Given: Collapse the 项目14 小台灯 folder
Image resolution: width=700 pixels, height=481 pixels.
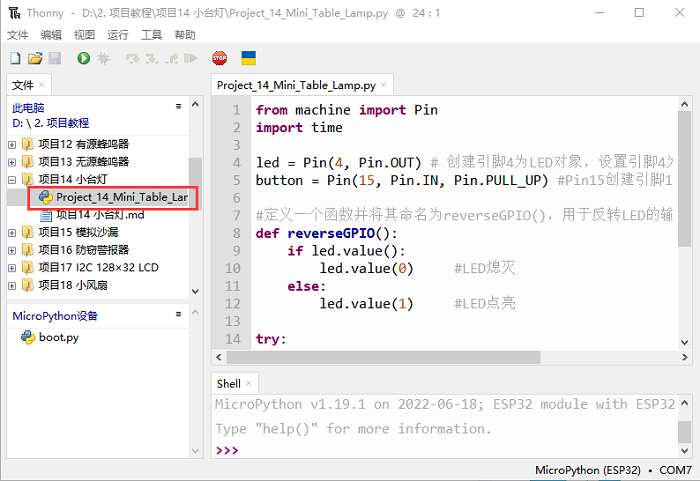Looking at the screenshot, I should coord(12,179).
